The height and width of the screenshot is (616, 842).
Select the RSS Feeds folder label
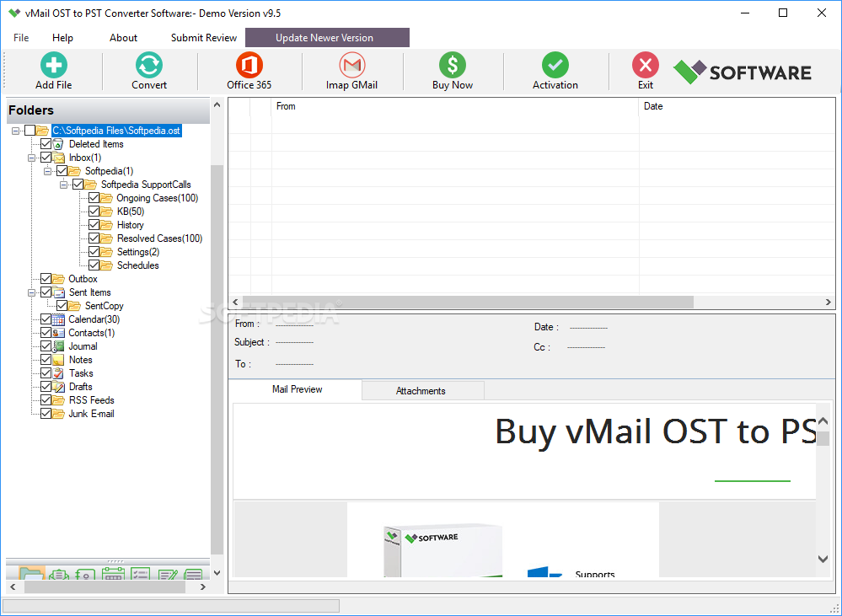[x=91, y=400]
